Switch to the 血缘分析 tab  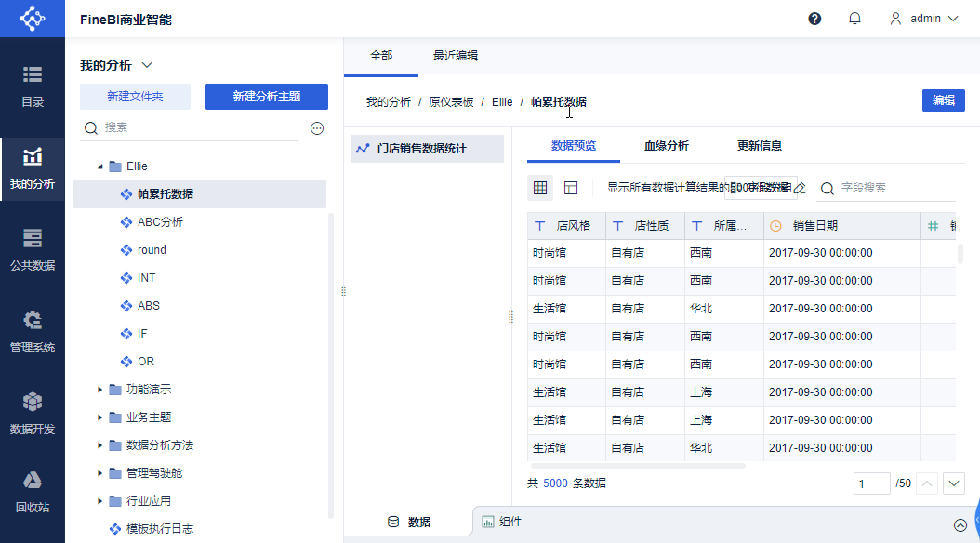pos(667,146)
